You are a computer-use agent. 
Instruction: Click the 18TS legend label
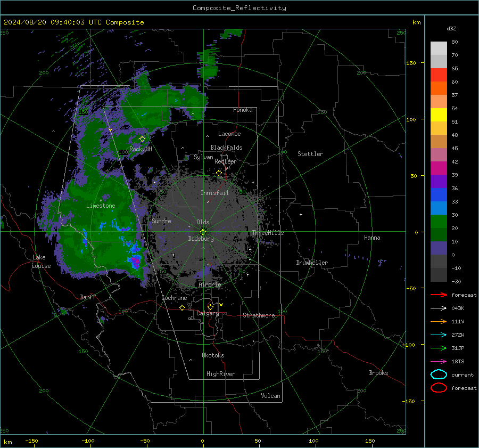(x=458, y=362)
